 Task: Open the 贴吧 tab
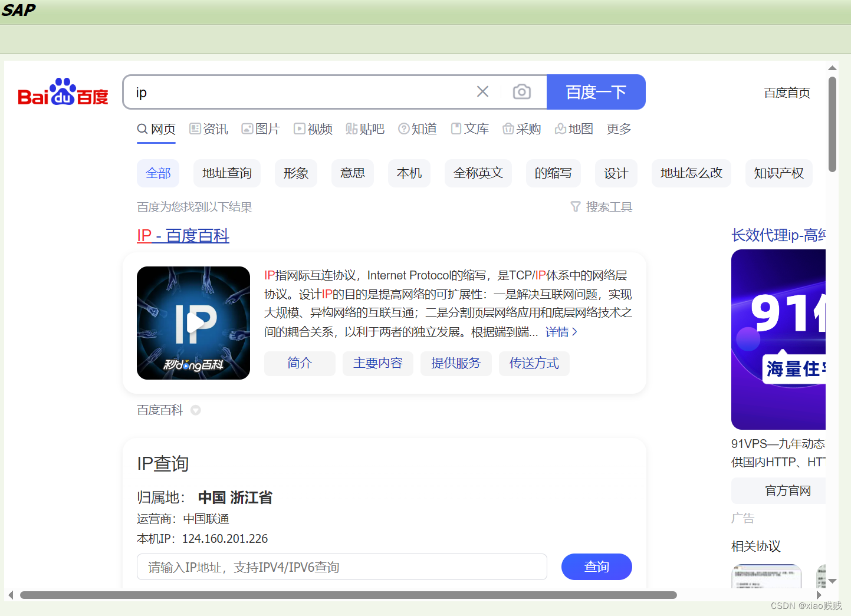365,129
